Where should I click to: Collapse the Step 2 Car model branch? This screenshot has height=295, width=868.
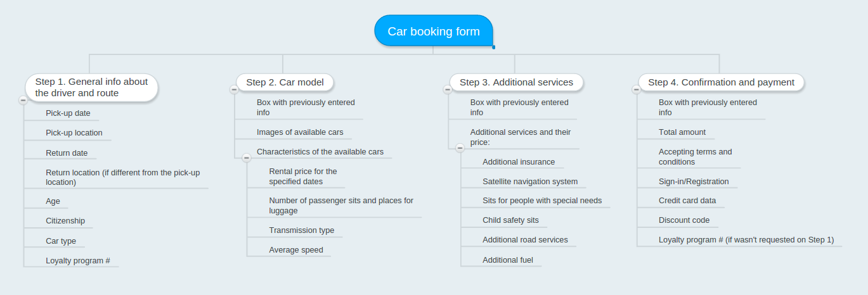tap(234, 90)
